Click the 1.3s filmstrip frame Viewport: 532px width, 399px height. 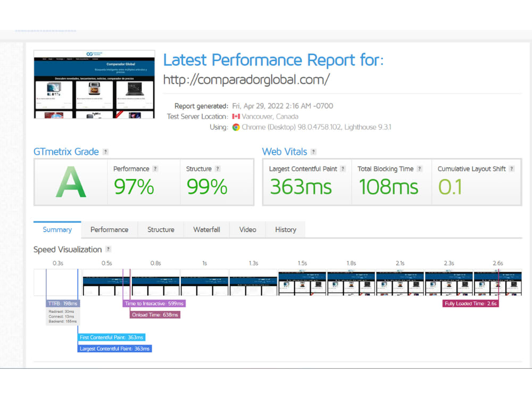(x=253, y=282)
